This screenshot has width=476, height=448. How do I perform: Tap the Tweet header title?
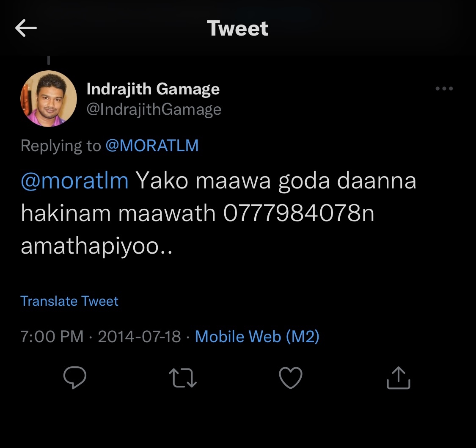tap(238, 28)
